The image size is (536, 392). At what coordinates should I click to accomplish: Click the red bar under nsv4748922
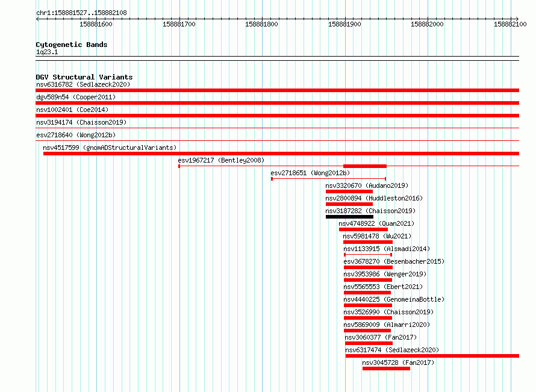pyautogui.click(x=363, y=229)
